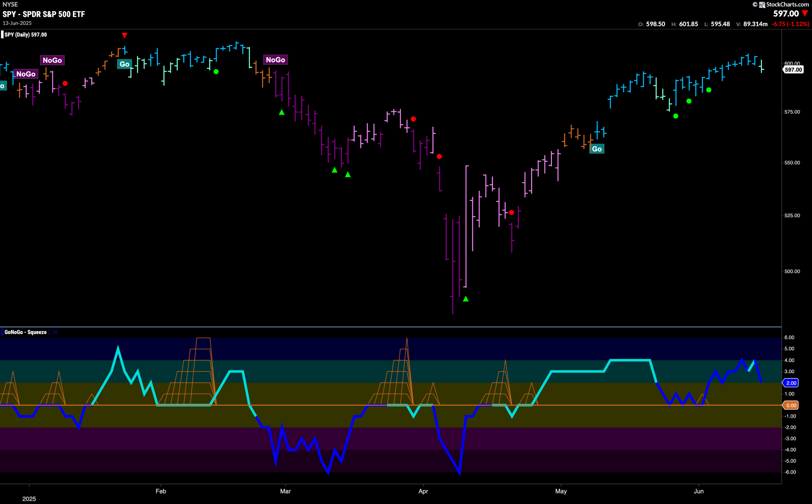The width and height of the screenshot is (812, 504).
Task: Select the NoGo flag in late February
Action: click(275, 60)
